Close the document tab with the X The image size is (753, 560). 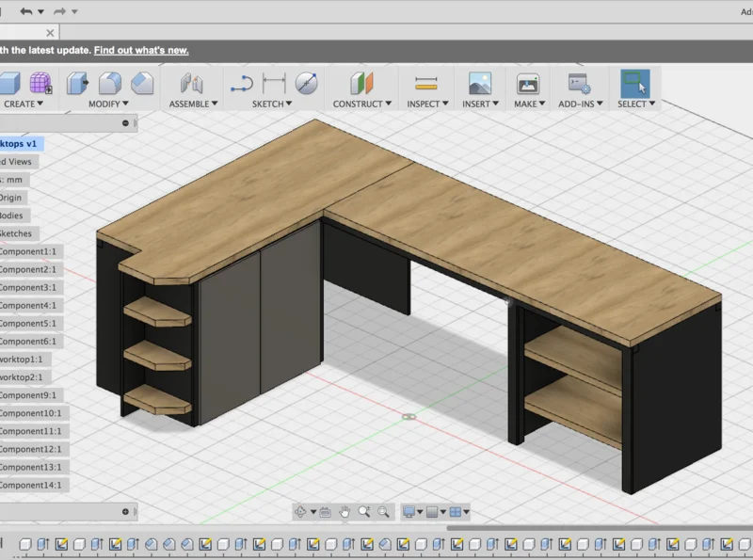click(x=50, y=33)
